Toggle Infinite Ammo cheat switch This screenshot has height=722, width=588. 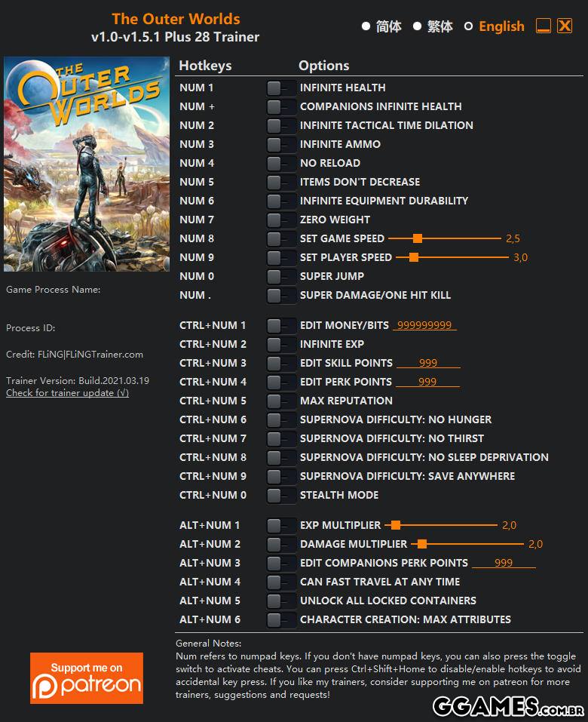(x=281, y=144)
